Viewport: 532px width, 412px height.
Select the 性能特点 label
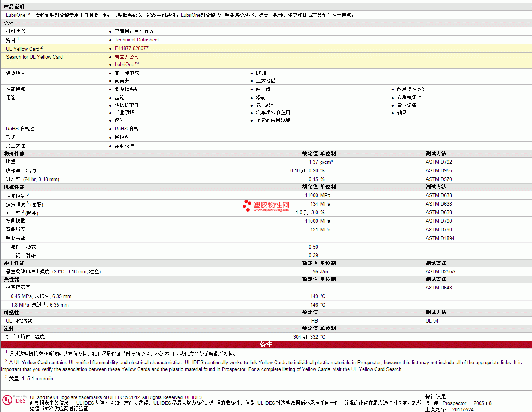tap(16, 89)
